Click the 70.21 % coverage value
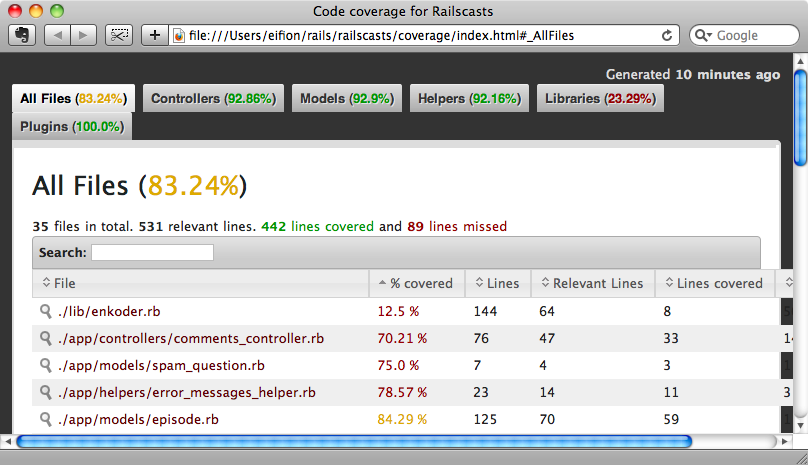This screenshot has height=465, width=808. [402, 338]
